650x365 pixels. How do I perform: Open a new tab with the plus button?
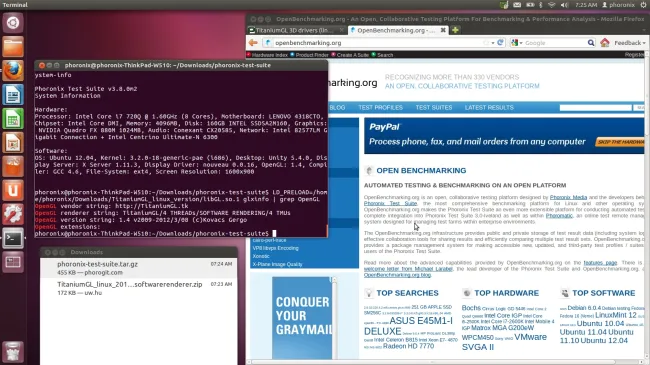coord(455,30)
